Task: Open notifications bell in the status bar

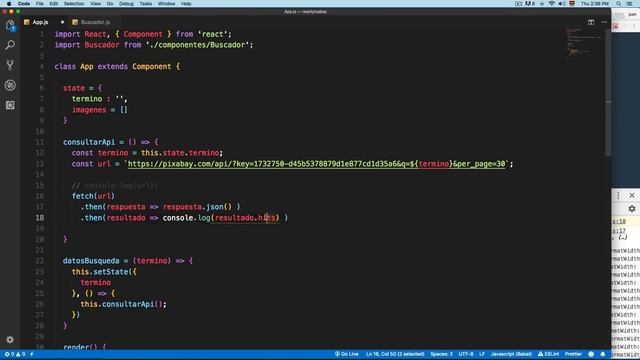Action: [603, 354]
